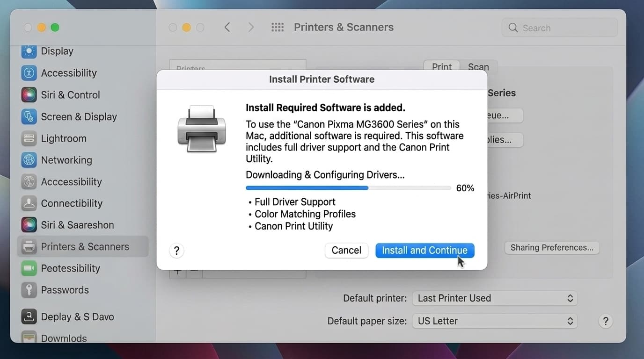Click the Siri & Saareshon icon
This screenshot has width=644, height=359.
[29, 225]
